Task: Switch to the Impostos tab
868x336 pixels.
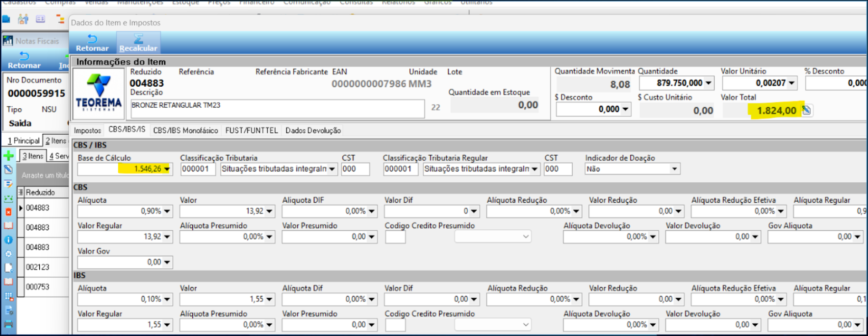Action: pos(87,130)
